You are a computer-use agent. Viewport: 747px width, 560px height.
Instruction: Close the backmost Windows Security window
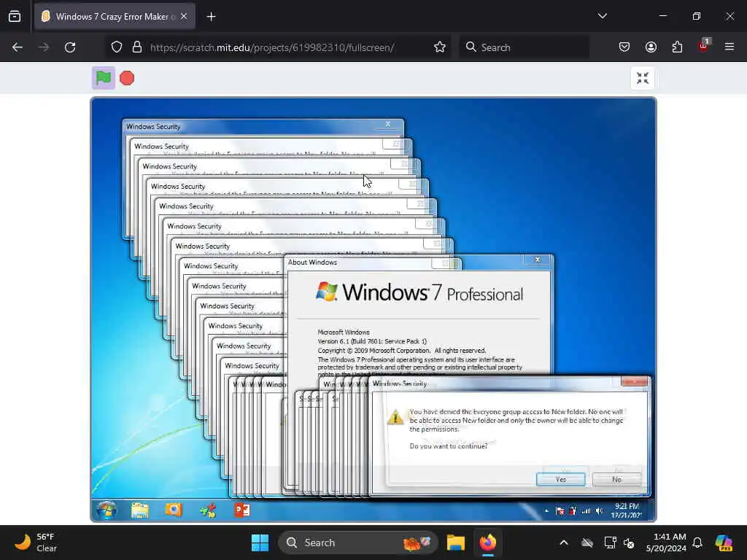[x=388, y=124]
